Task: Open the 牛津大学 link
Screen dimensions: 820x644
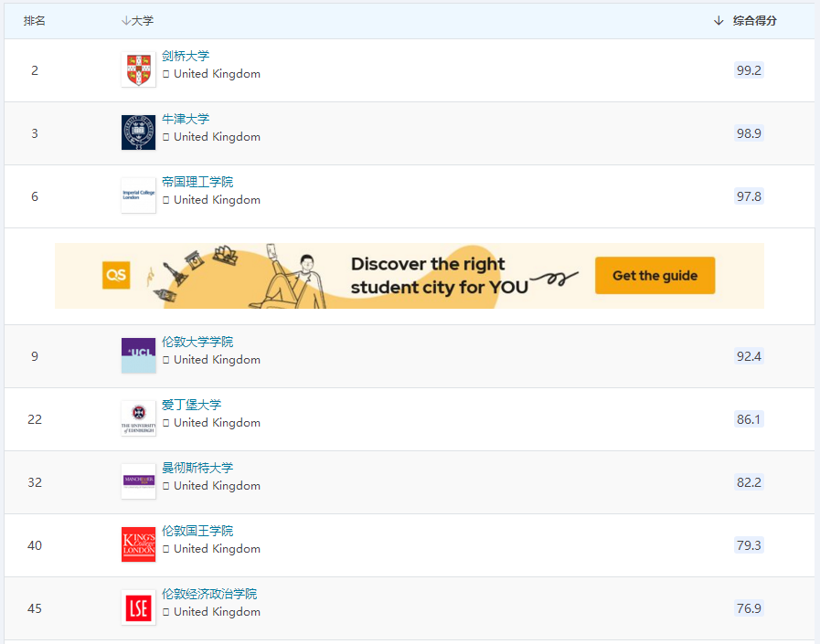Action: tap(186, 119)
